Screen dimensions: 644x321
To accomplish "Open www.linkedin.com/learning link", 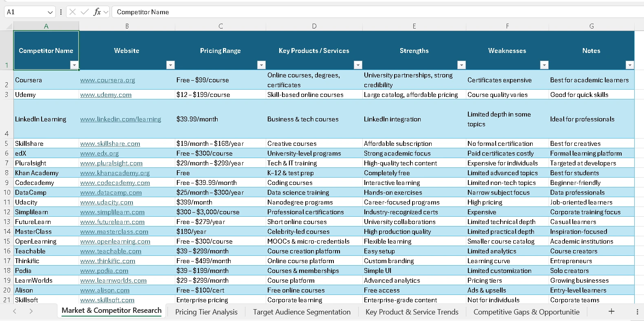I will [x=121, y=119].
